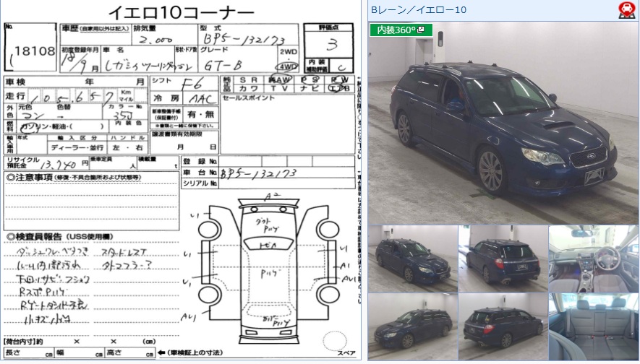Select the rear-right view thumbnail in top row

[503, 259]
